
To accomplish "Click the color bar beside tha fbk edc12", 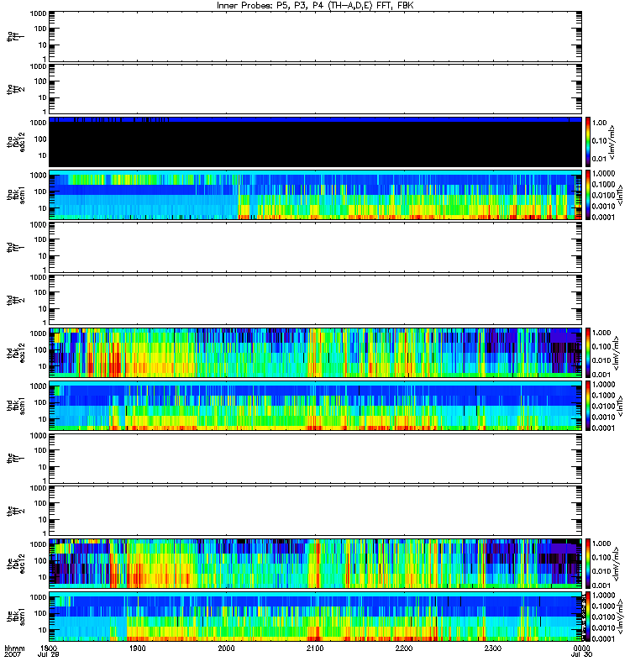I will coord(588,142).
